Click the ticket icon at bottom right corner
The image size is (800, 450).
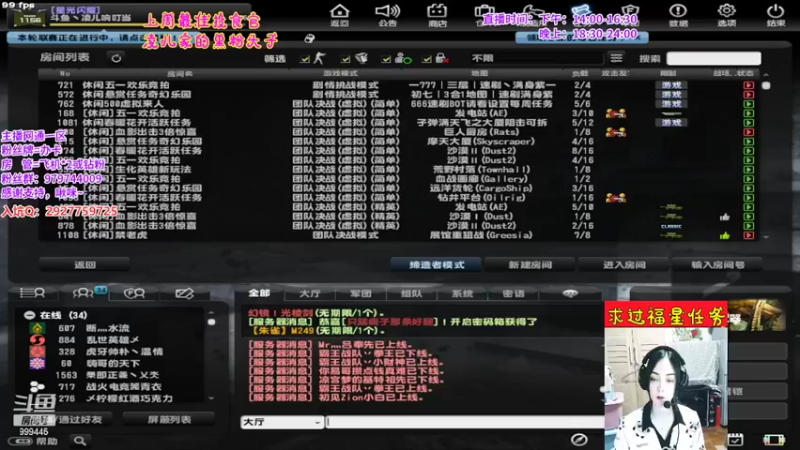pyautogui.click(x=773, y=439)
